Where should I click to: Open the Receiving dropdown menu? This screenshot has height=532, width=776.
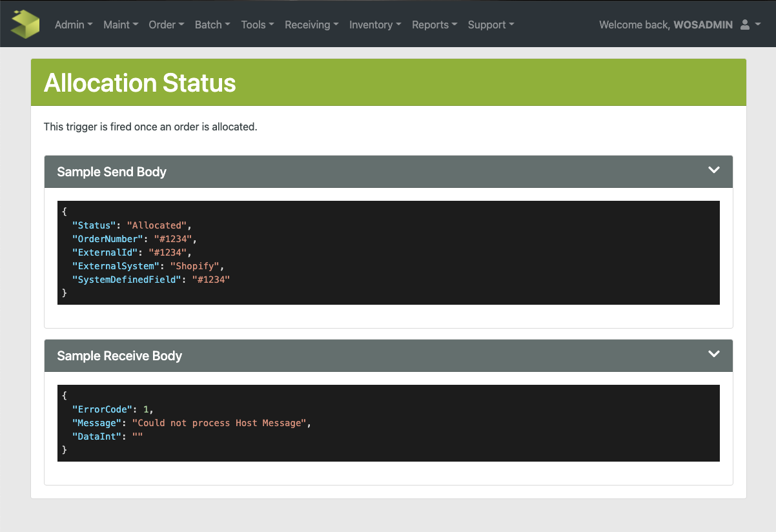pos(312,25)
